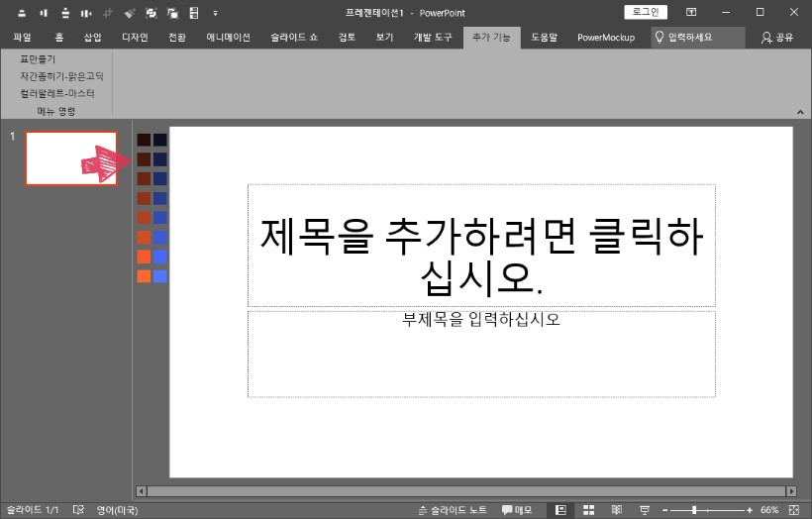The width and height of the screenshot is (812, 519).
Task: Open the 도움말 tab
Action: [545, 38]
